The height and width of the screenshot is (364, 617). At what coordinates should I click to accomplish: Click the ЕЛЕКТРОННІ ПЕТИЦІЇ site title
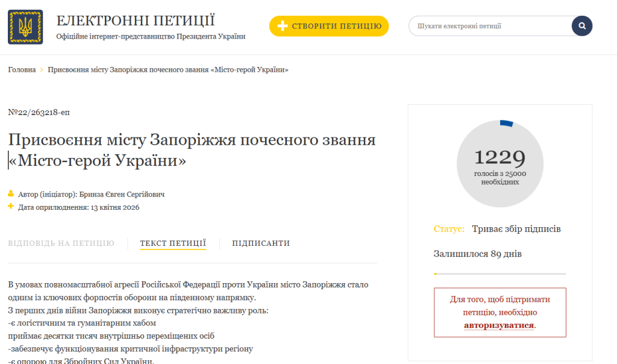[x=136, y=20]
